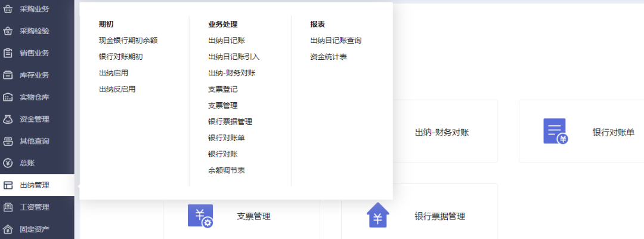Choose 余额调节表 in the flyout menu
644x239 pixels.
[x=227, y=170]
